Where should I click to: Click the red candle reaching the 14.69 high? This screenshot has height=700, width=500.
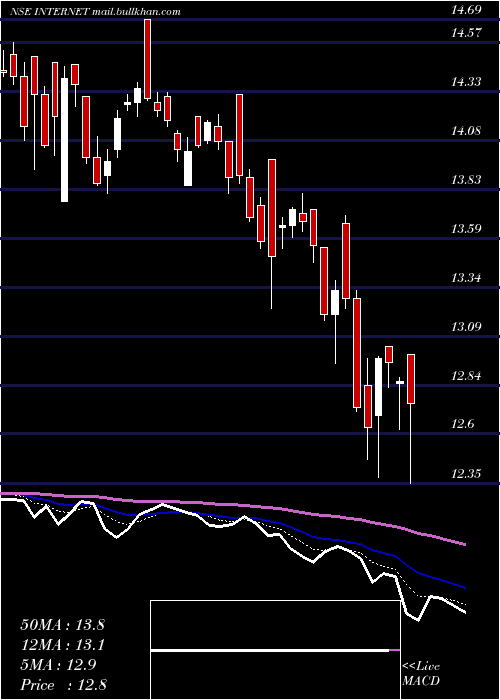click(x=147, y=59)
